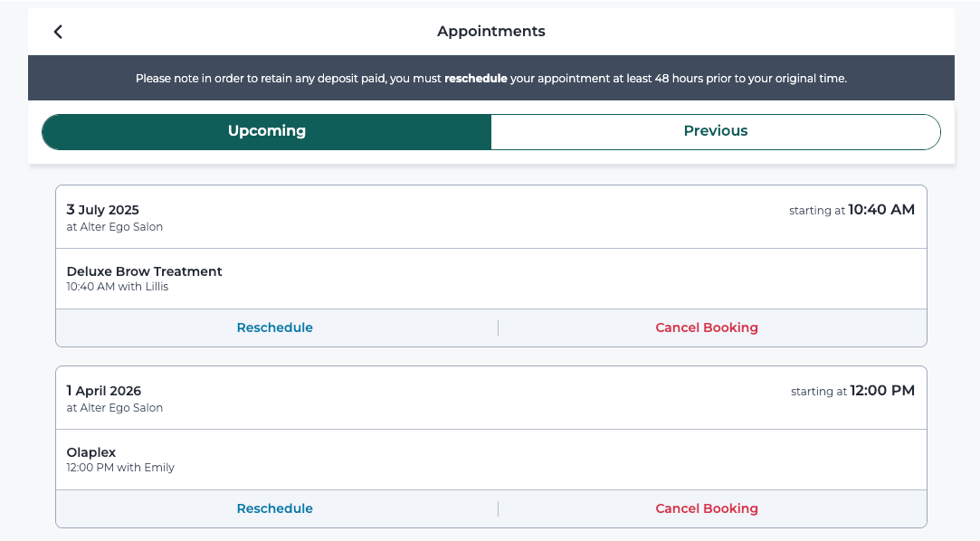Click the bold 'reschedule' word in banner
Viewport: 980px width, 541px height.
point(476,79)
